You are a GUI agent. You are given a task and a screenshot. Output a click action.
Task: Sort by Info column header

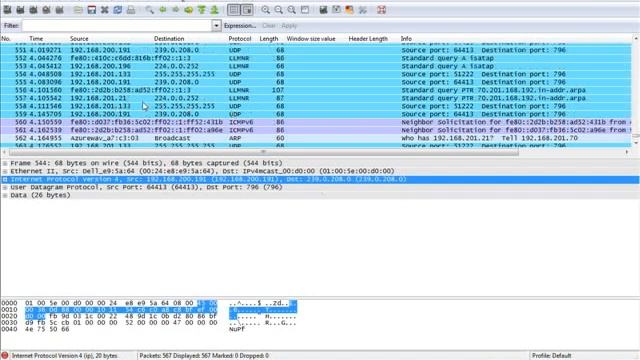click(406, 39)
